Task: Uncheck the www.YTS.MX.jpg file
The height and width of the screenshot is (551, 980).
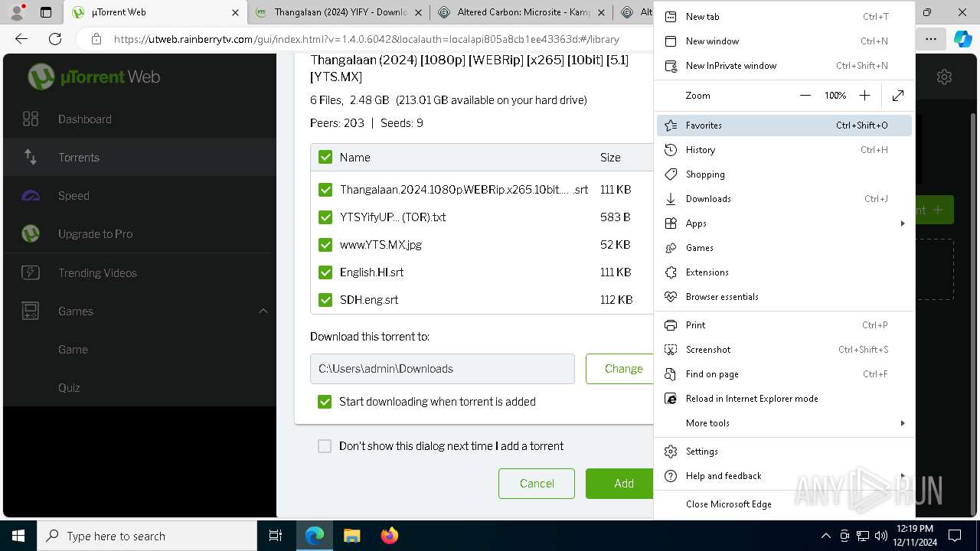Action: coord(325,244)
